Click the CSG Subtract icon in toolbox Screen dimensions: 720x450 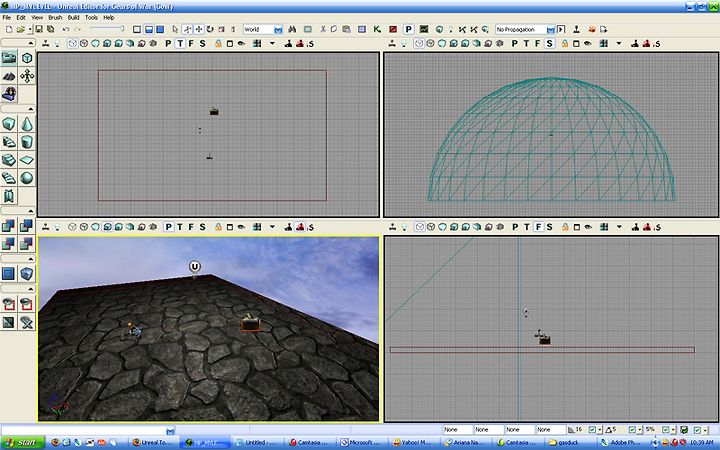pos(27,225)
